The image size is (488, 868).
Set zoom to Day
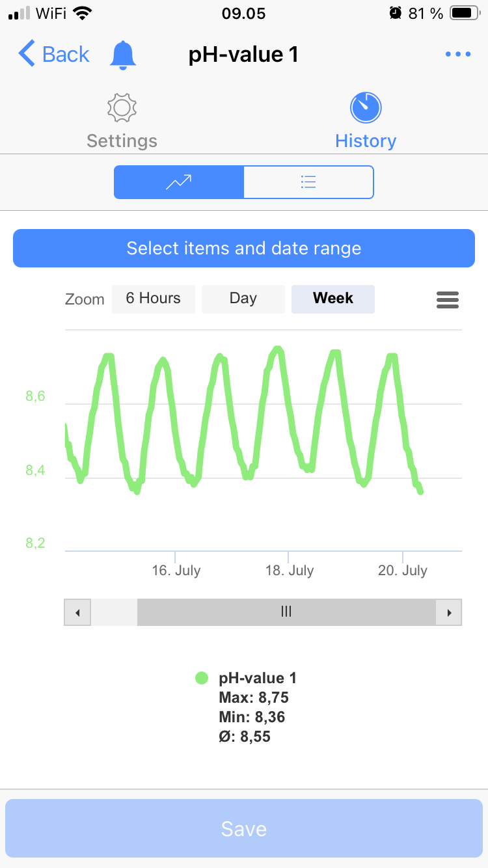243,299
